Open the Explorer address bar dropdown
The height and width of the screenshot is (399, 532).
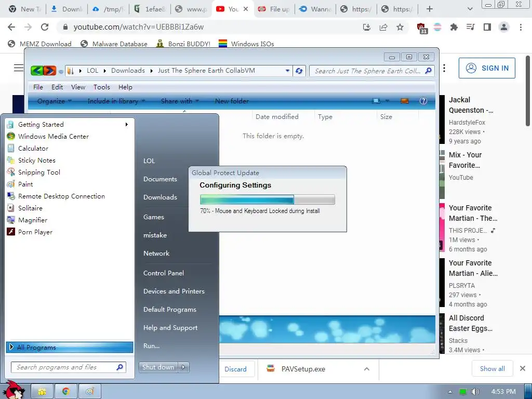[x=287, y=71]
